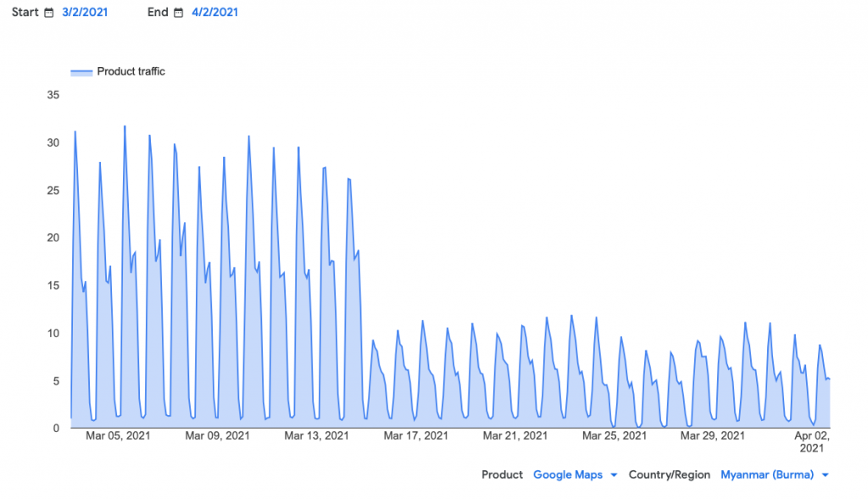Open the end date 4/2/2021 picker
Screen dimensions: 868x499
214,13
